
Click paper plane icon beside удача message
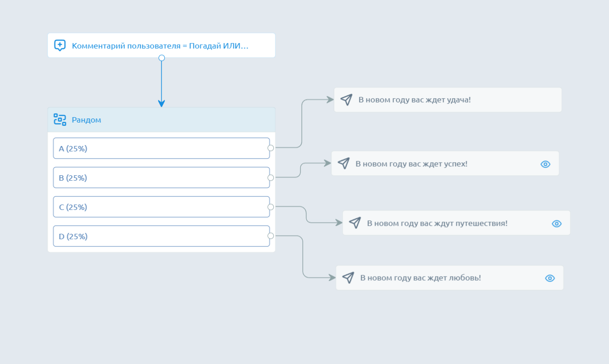[346, 100]
